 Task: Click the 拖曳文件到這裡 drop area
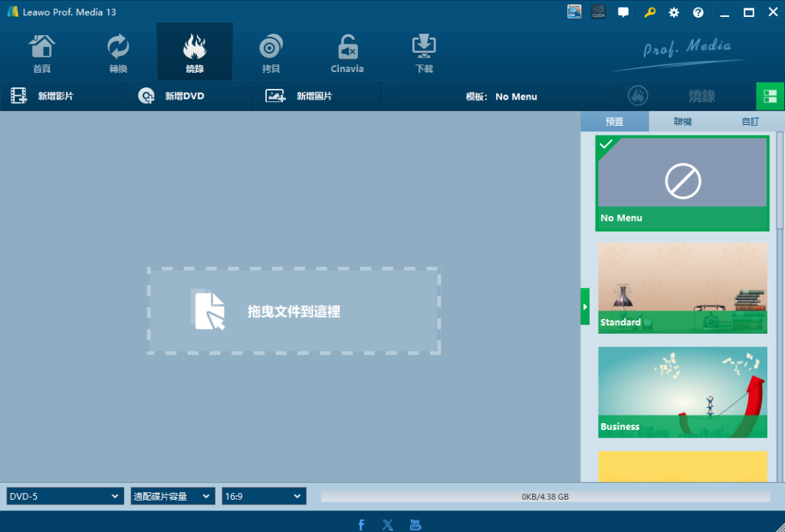(x=294, y=310)
